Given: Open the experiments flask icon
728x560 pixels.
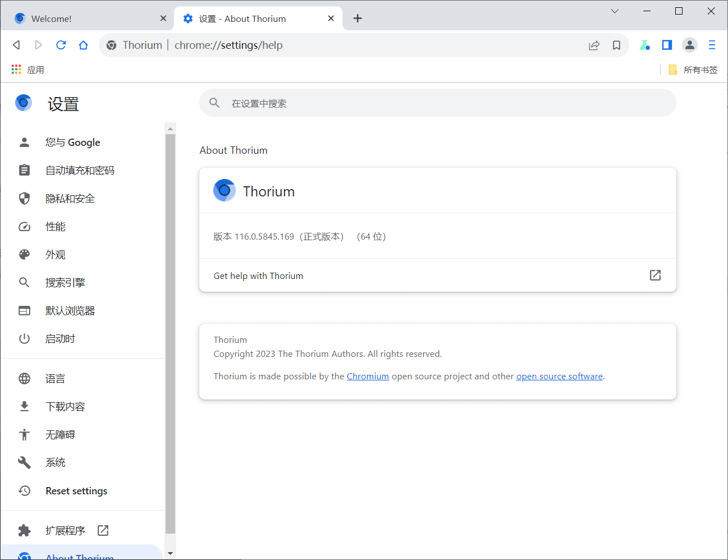Looking at the screenshot, I should tap(644, 45).
